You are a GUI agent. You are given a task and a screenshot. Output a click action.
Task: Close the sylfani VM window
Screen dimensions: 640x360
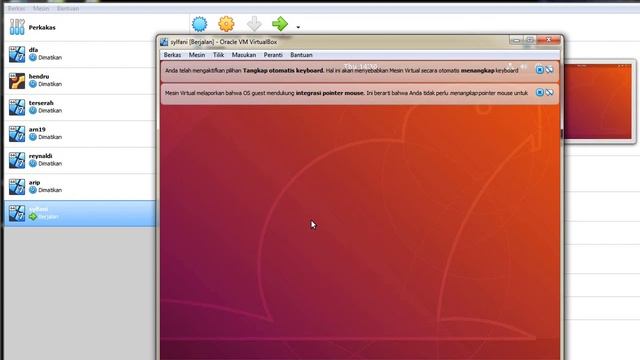click(549, 40)
